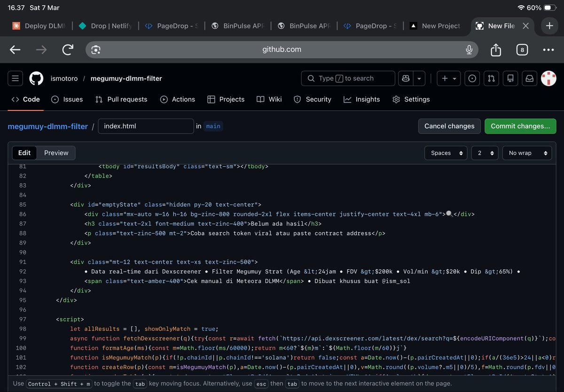Tap the battery indicator in status bar

[x=549, y=8]
